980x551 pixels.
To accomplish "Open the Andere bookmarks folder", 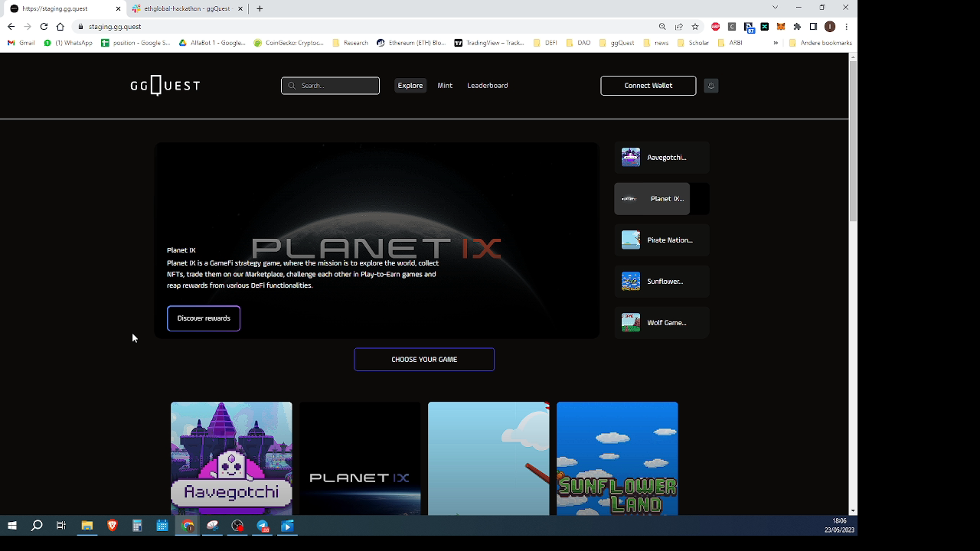I will (820, 43).
